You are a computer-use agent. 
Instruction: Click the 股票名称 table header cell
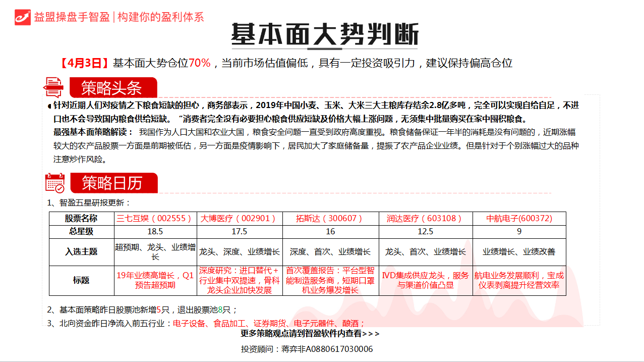(81, 219)
